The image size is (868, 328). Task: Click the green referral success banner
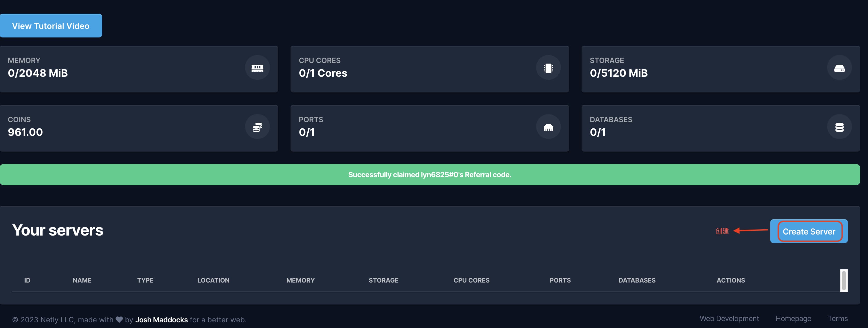point(430,174)
